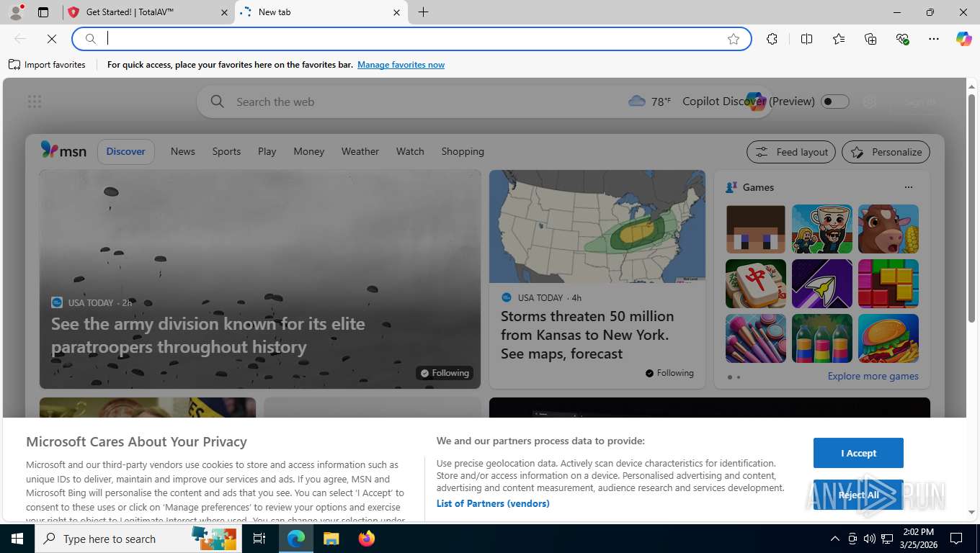The image size is (980, 553).
Task: Open the Shopping tab
Action: click(x=463, y=151)
